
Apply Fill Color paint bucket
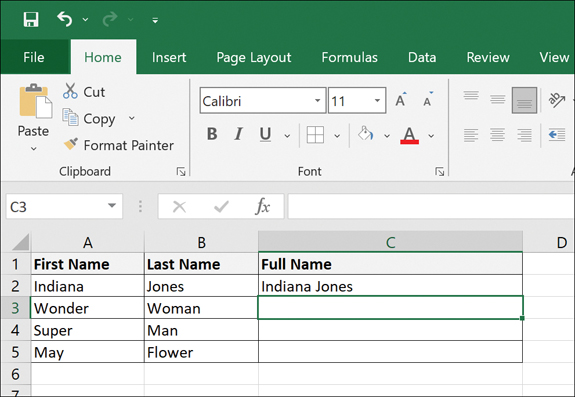[366, 134]
